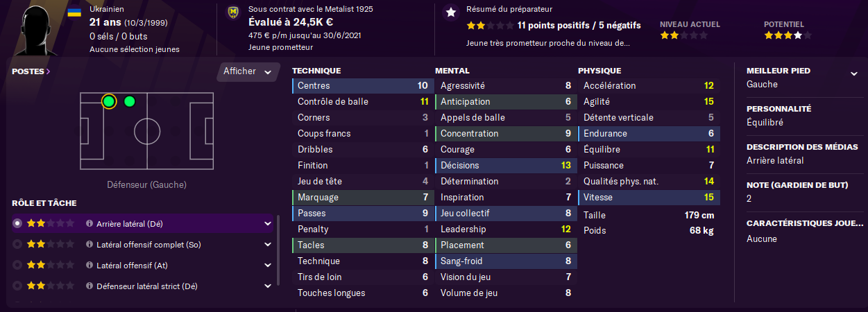The height and width of the screenshot is (312, 868).
Task: Select the Latéral offensif (At) radio button
Action: coord(17,266)
